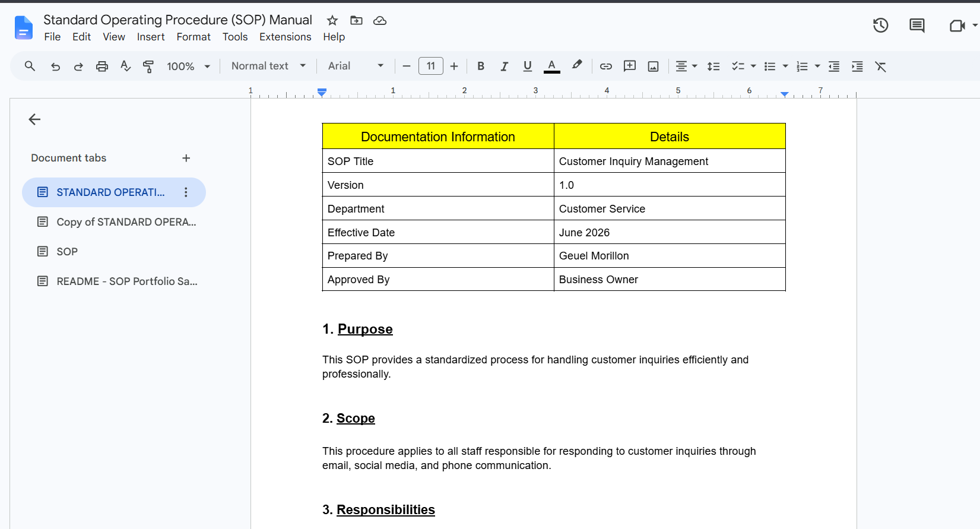Open the Edit menu

click(81, 37)
